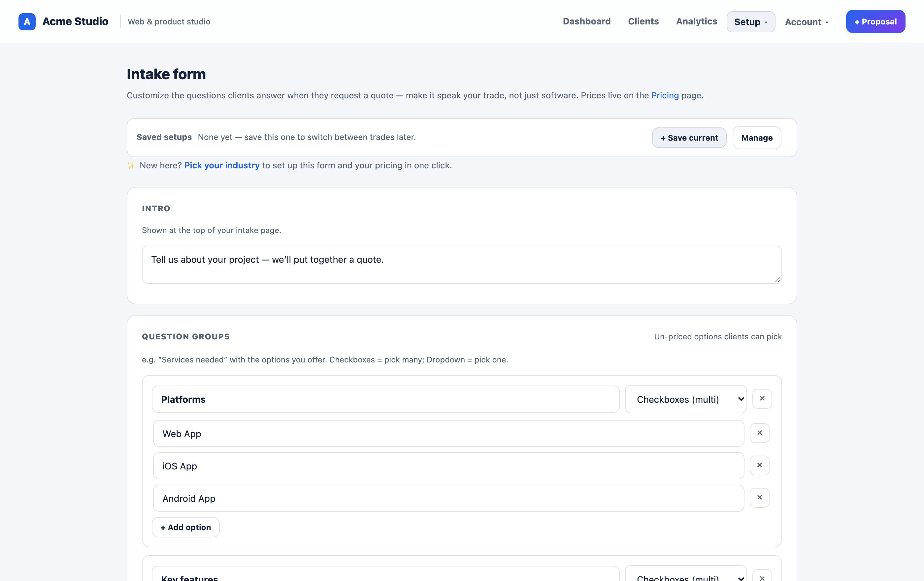This screenshot has width=924, height=581.
Task: Edit the iOS App option field
Action: (x=448, y=466)
